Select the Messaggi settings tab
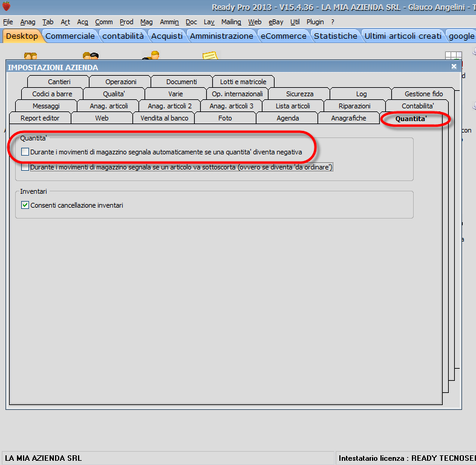This screenshot has width=476, height=465. click(x=46, y=106)
